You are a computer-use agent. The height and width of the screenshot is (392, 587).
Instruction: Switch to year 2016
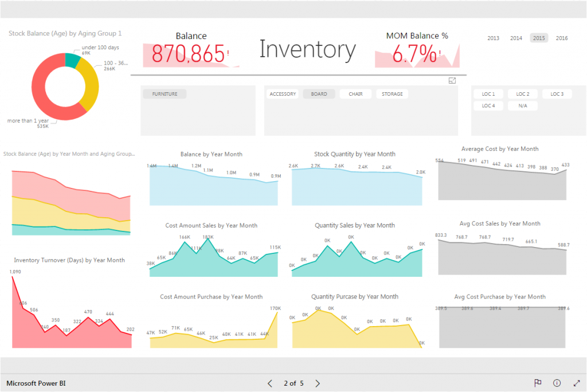pos(562,38)
